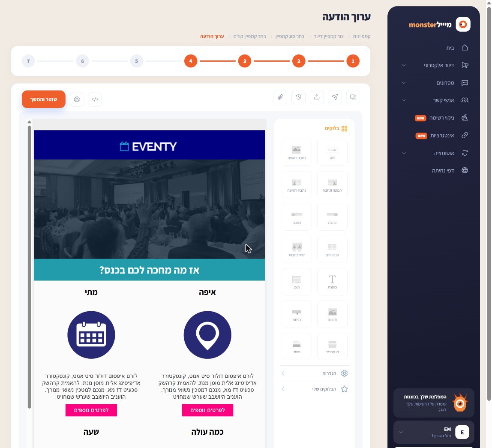Expand the מסרונים sidebar menu

coord(434,83)
